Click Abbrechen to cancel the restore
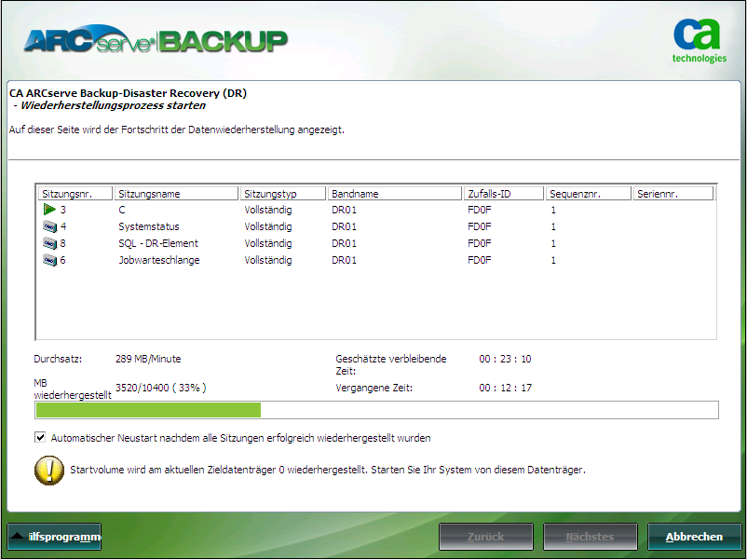The width and height of the screenshot is (747, 560). tap(695, 537)
